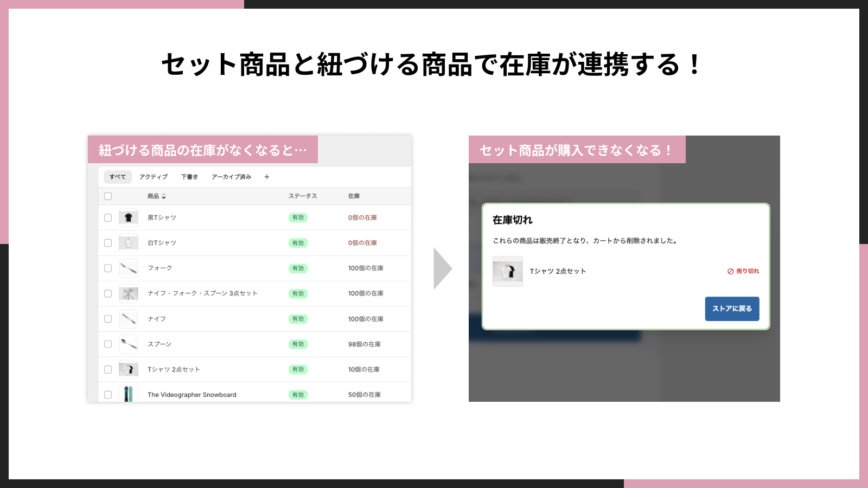Check the Tシャツ 2点セット row checkbox
Viewport: 868px width, 488px height.
coord(107,369)
